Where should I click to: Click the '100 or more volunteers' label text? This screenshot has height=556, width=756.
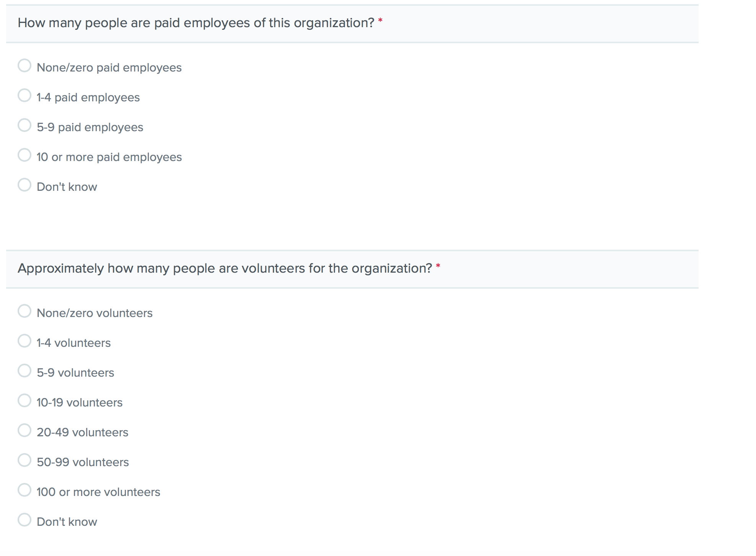98,492
